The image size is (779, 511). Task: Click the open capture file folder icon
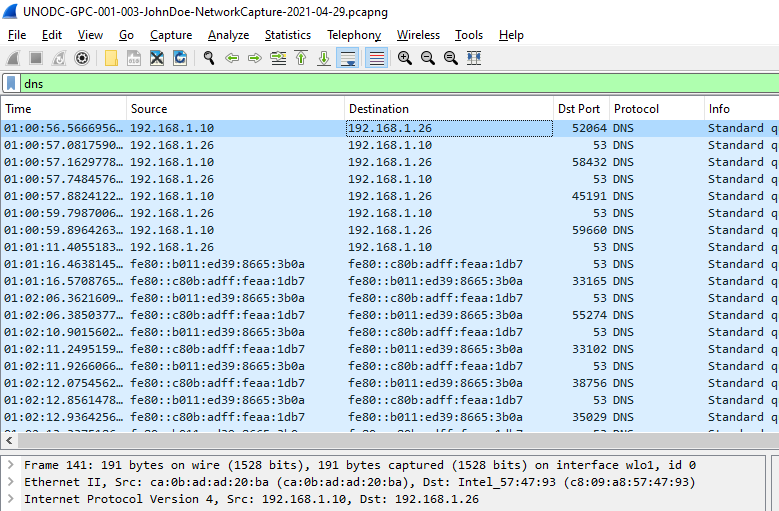point(110,58)
